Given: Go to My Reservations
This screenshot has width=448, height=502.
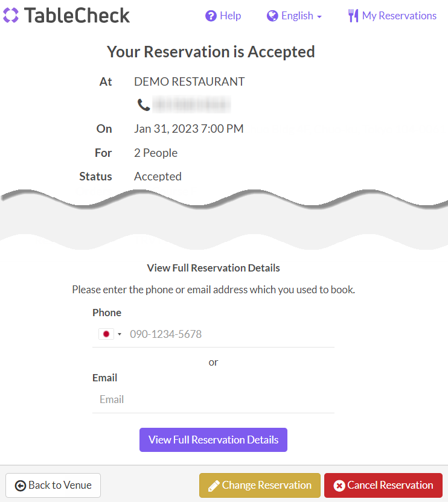Looking at the screenshot, I should tap(392, 15).
